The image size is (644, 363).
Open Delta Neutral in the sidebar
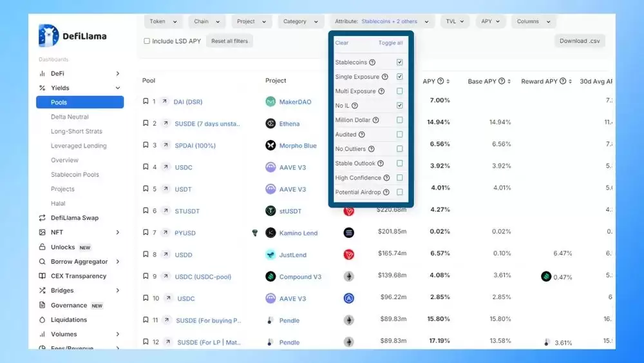(x=70, y=117)
